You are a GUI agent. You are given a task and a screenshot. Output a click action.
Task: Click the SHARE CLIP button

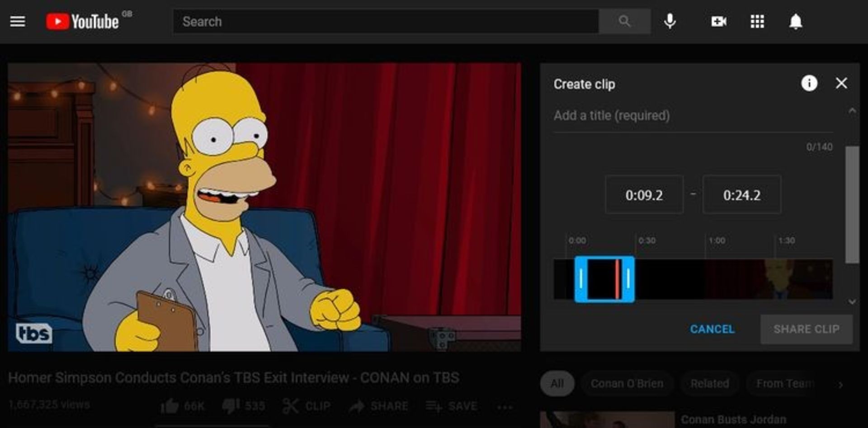[x=807, y=329]
